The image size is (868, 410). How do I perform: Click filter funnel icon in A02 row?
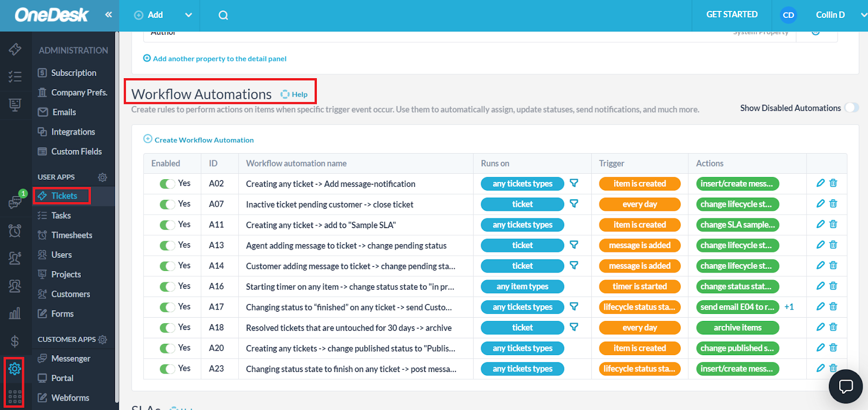coord(574,183)
